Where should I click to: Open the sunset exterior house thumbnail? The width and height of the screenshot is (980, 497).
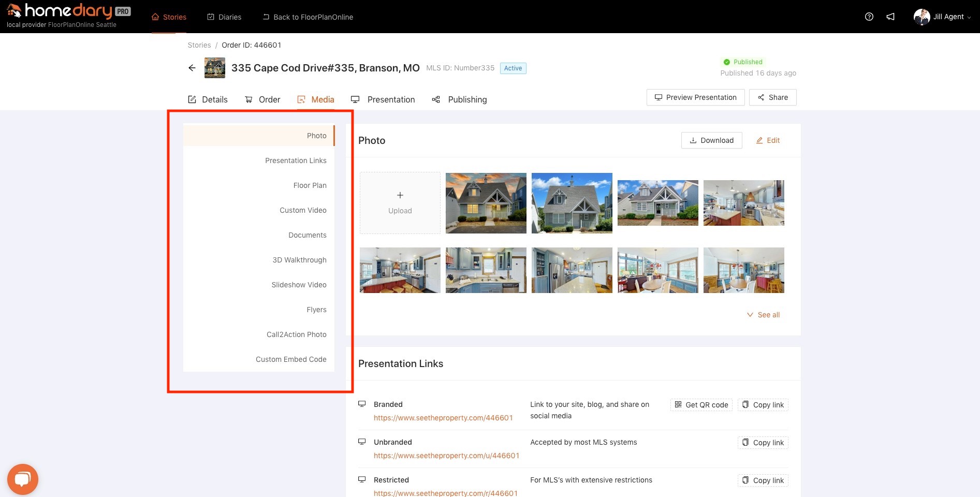tap(486, 203)
